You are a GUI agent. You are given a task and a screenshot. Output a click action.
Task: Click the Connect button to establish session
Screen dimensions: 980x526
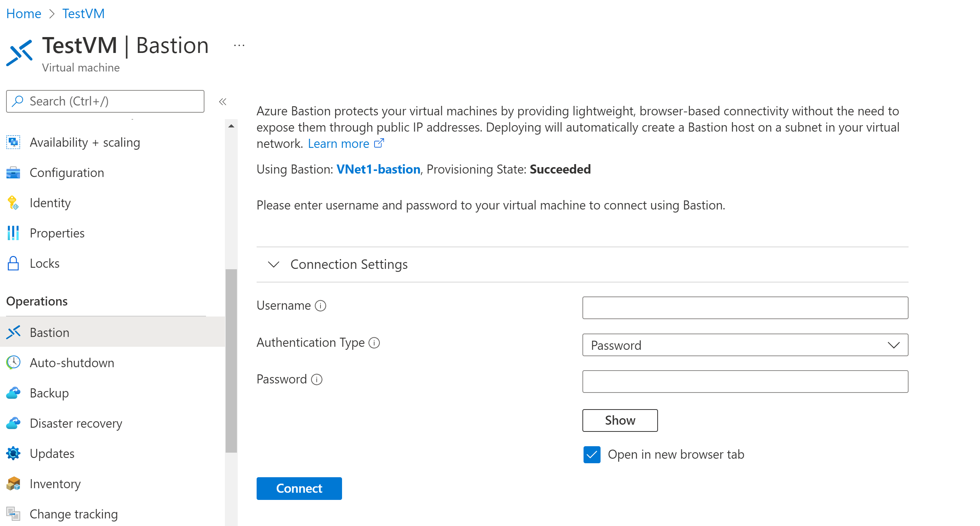[299, 489]
